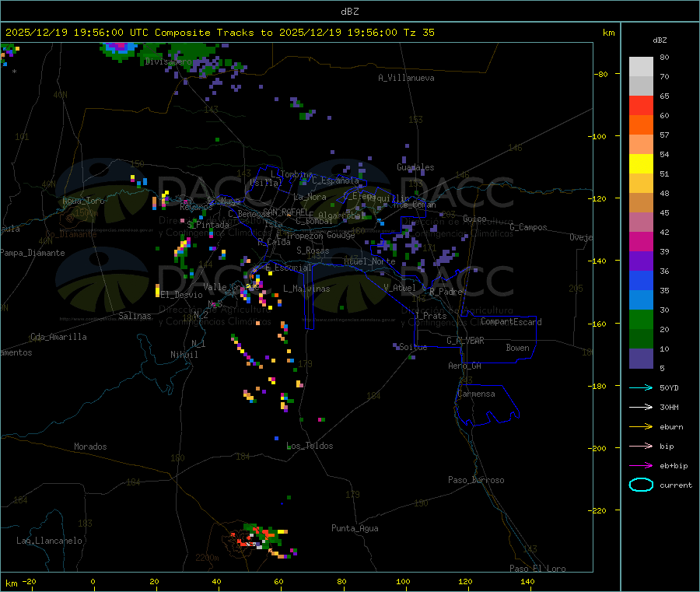
Task: Click the 100 km horizontal axis tick
Action: tap(403, 581)
